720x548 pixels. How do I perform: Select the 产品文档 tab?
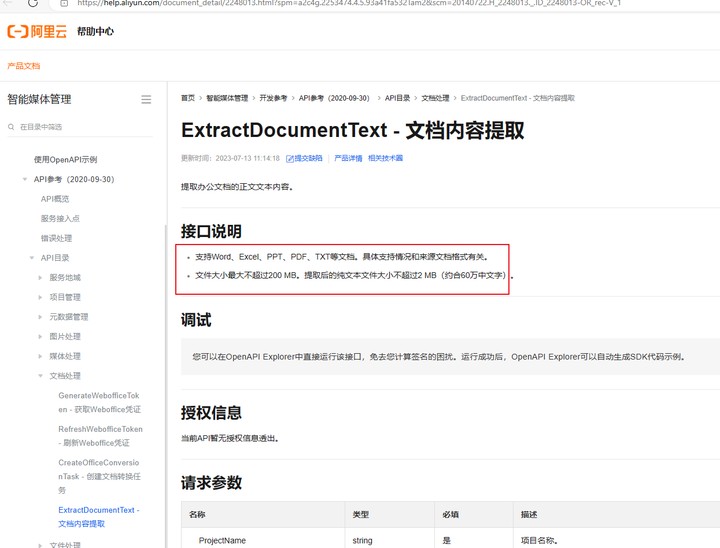(23, 66)
